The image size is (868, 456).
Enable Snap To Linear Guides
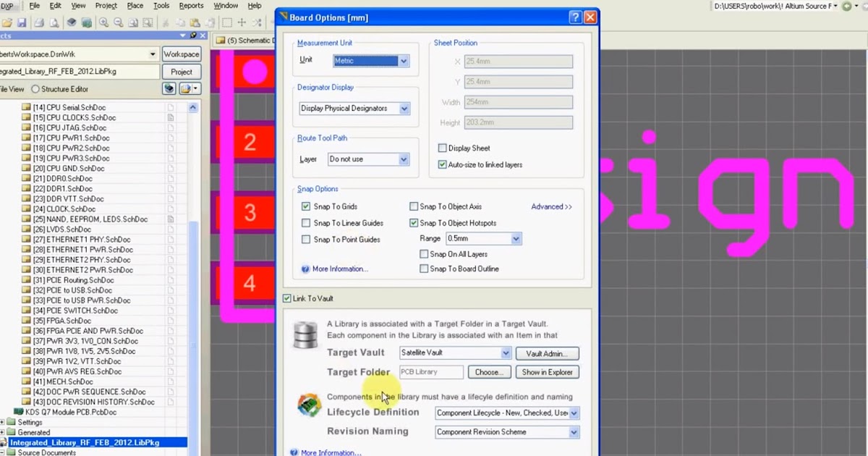point(306,223)
